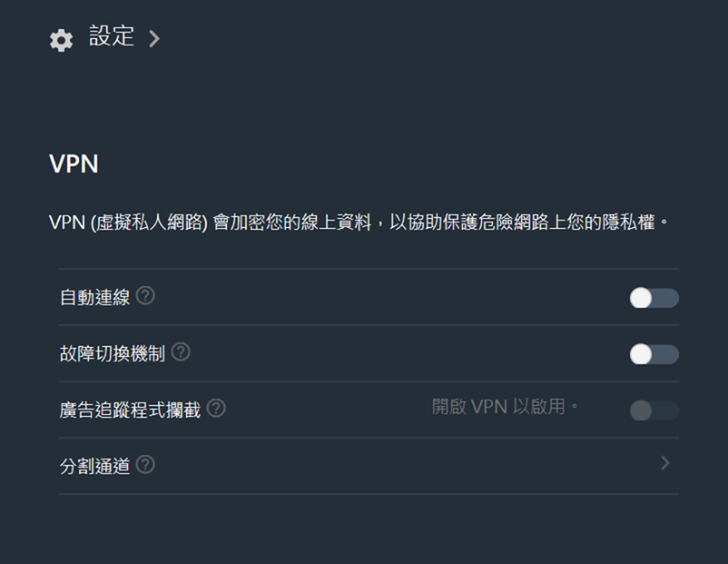The height and width of the screenshot is (564, 728).
Task: Click 虛擬私人網路 in the description
Action: click(150, 223)
